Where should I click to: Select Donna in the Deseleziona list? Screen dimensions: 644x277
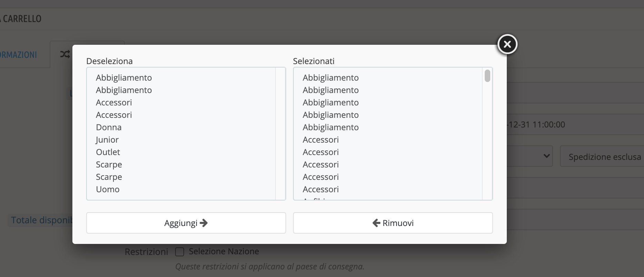click(109, 127)
